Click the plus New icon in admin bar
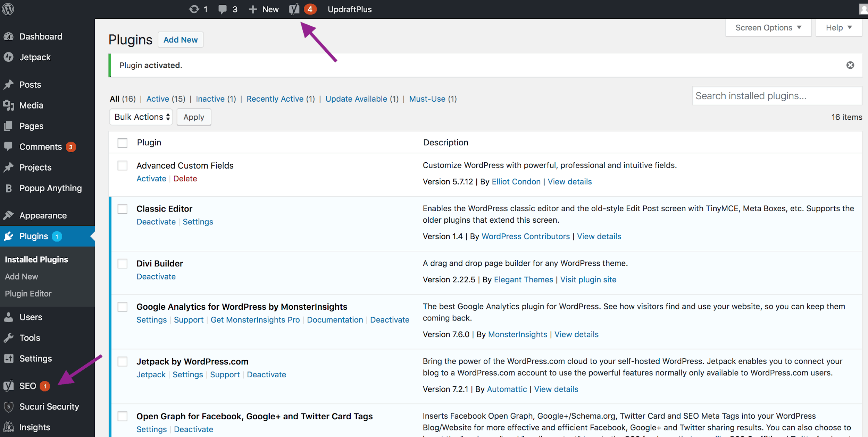Viewport: 868px width, 437px height. click(x=253, y=9)
